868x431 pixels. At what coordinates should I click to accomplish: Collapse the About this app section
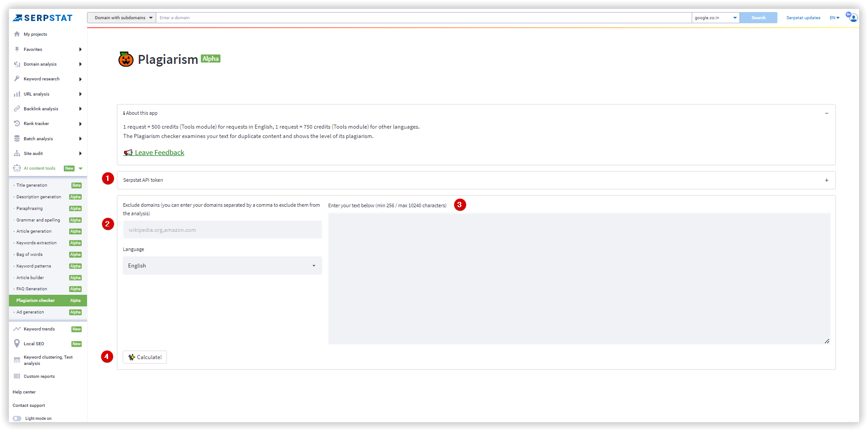pos(826,113)
